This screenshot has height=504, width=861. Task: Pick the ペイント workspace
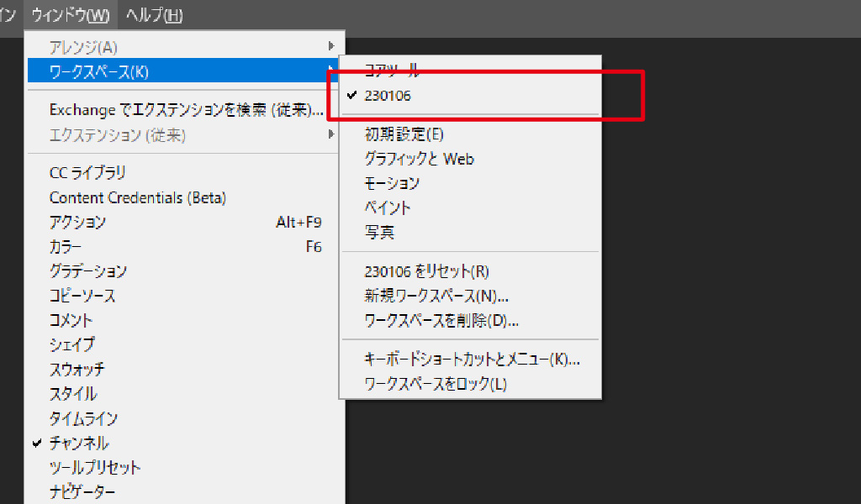(x=388, y=207)
